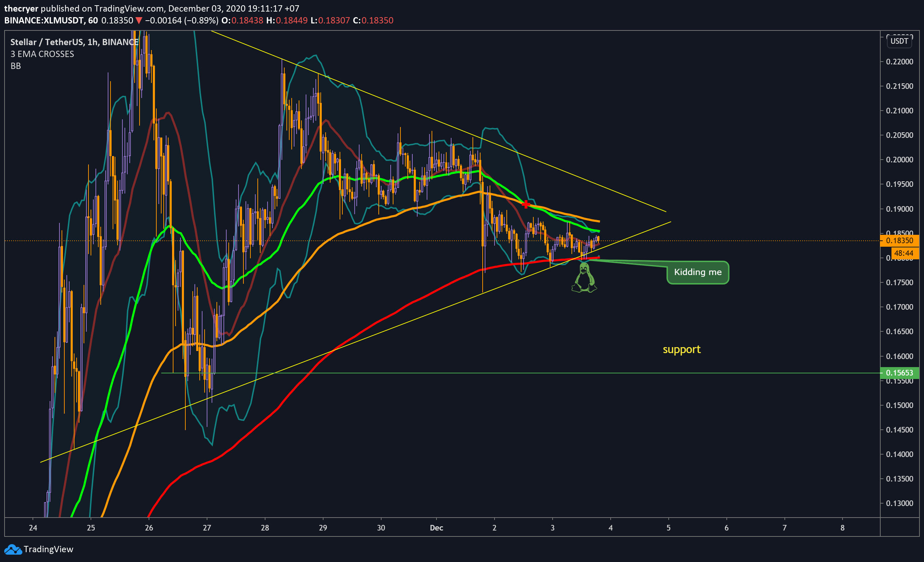The width and height of the screenshot is (924, 562).
Task: Click the green 0.15653 price label
Action: (899, 373)
